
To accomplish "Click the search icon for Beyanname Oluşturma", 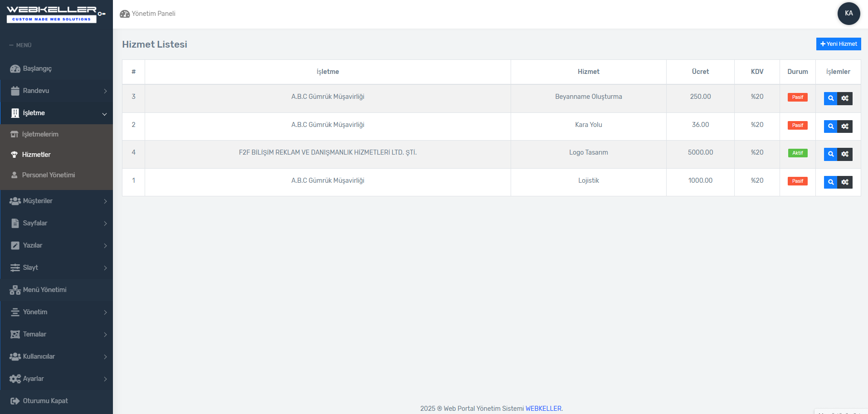I will point(830,98).
